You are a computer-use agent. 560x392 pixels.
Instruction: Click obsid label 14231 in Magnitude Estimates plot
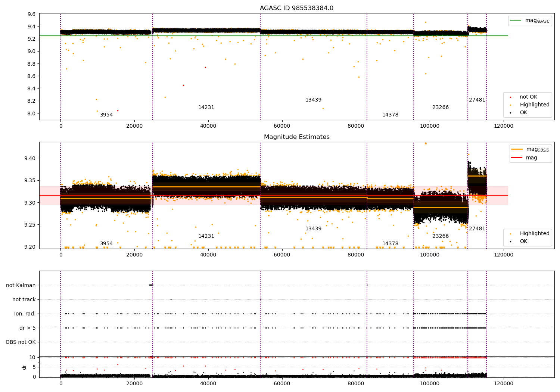coord(206,236)
